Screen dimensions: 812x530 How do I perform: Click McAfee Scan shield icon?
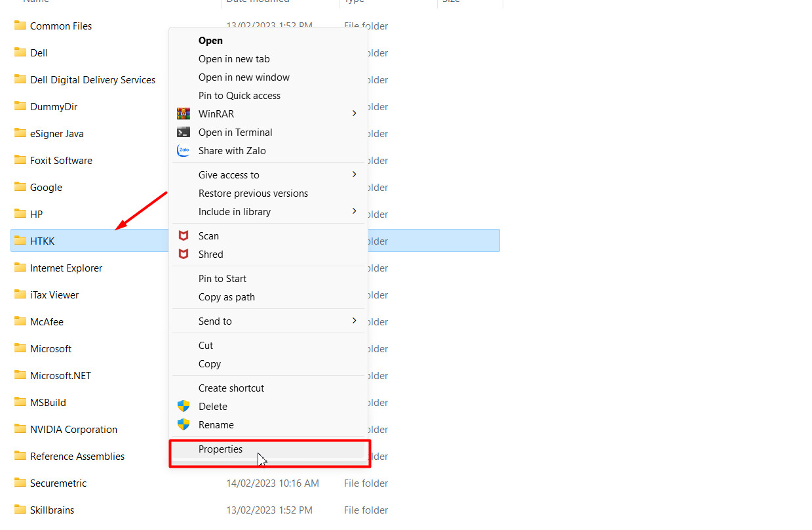coord(184,235)
